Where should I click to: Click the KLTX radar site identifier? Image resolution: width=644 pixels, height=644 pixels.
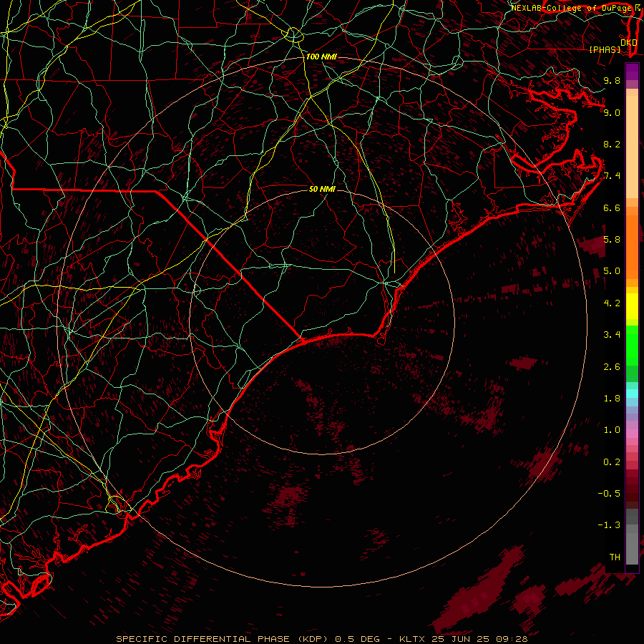pyautogui.click(x=413, y=639)
